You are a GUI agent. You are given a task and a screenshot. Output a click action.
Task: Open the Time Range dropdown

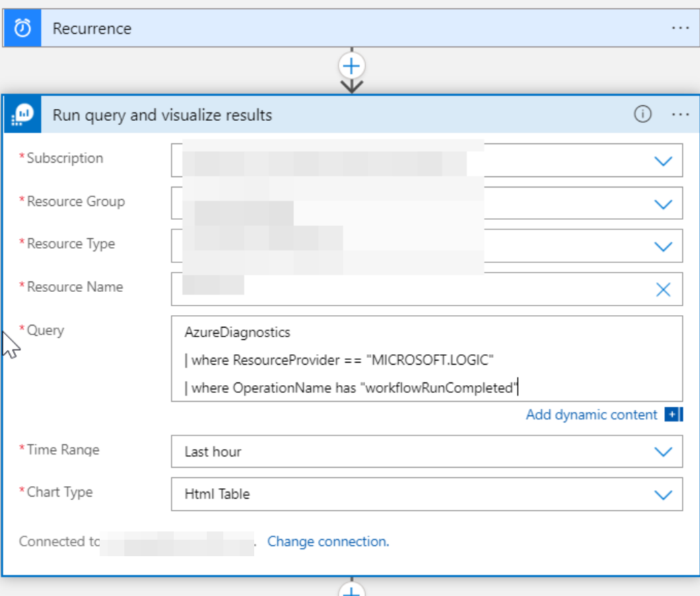(x=663, y=452)
